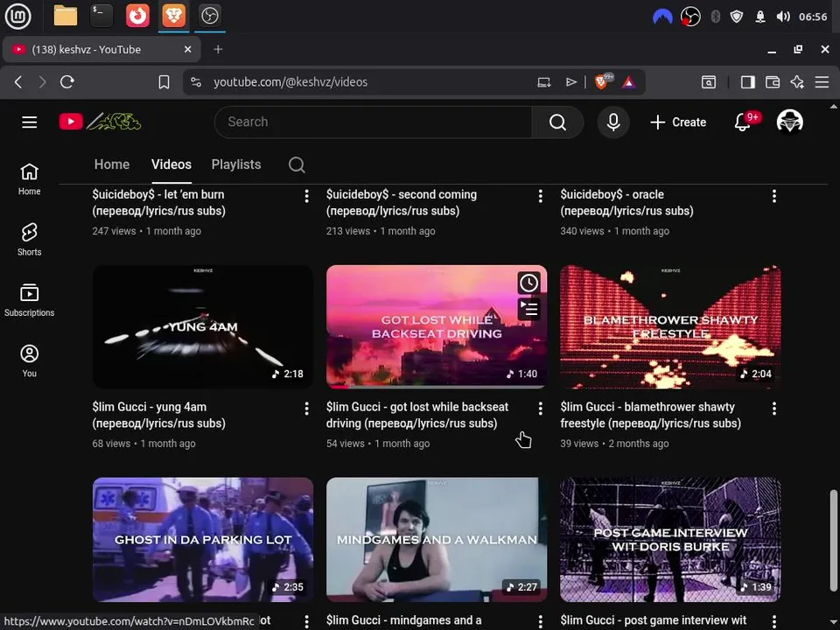Switch to channel Home tab
The height and width of the screenshot is (630, 840).
pos(112,164)
